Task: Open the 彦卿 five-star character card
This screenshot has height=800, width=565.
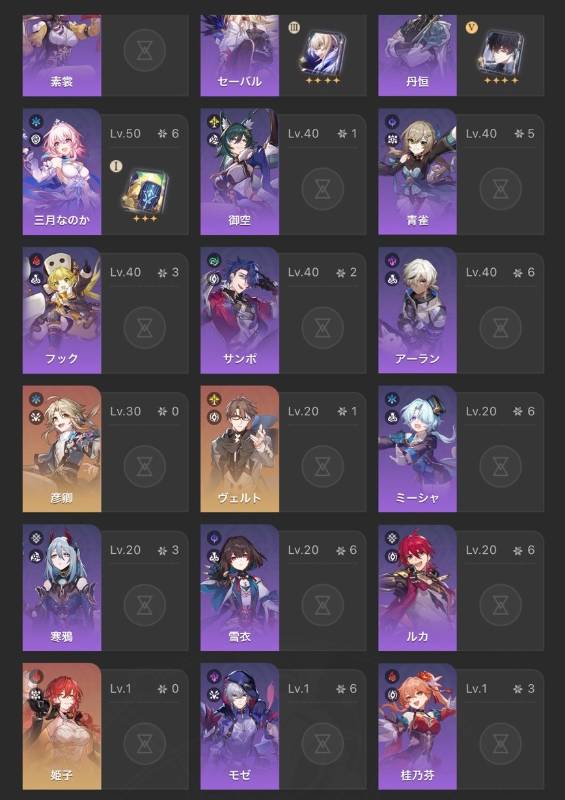Action: pos(62,449)
